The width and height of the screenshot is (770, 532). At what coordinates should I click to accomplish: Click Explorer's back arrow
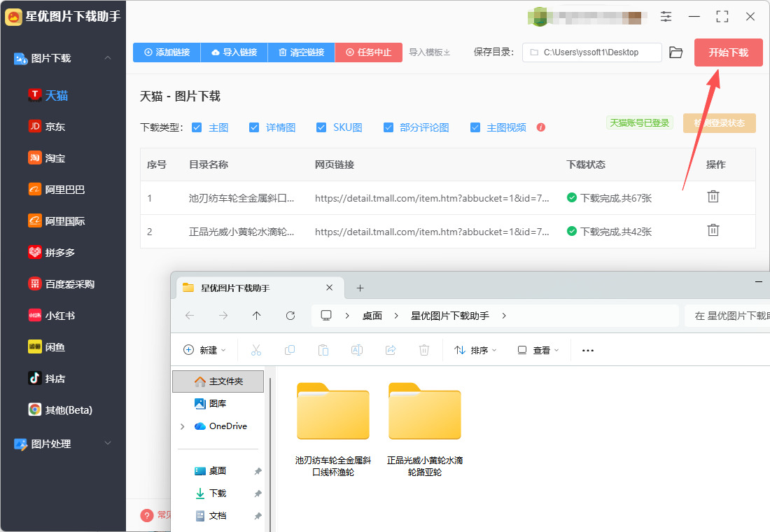point(190,316)
